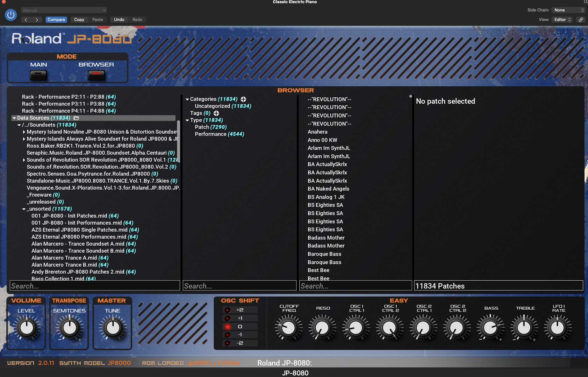Click the patch list Search field
Viewport: 588px width, 377px height.
(355, 286)
